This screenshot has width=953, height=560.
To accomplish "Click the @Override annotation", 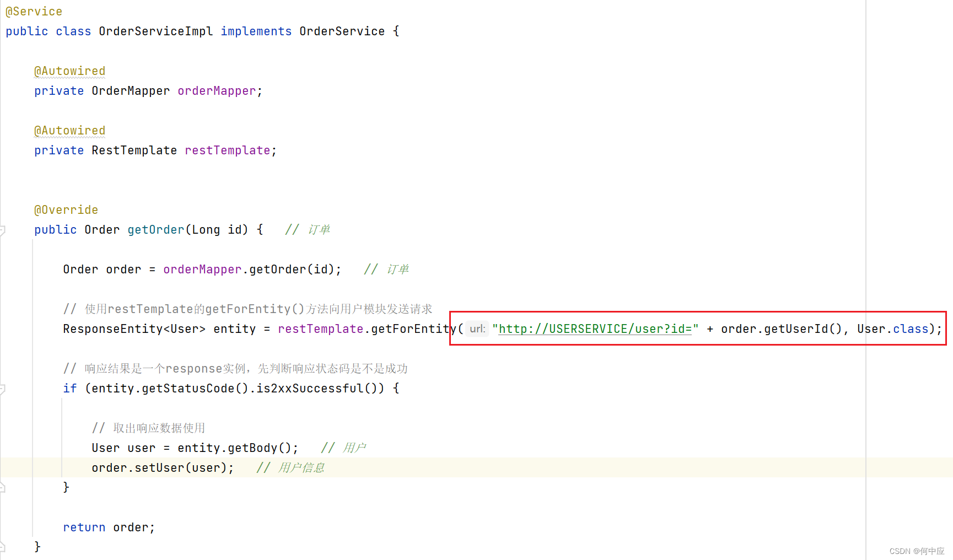I will click(66, 210).
